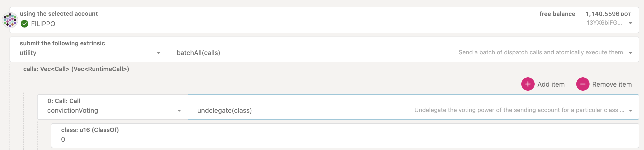Click the pink plus Add item icon

(x=528, y=84)
